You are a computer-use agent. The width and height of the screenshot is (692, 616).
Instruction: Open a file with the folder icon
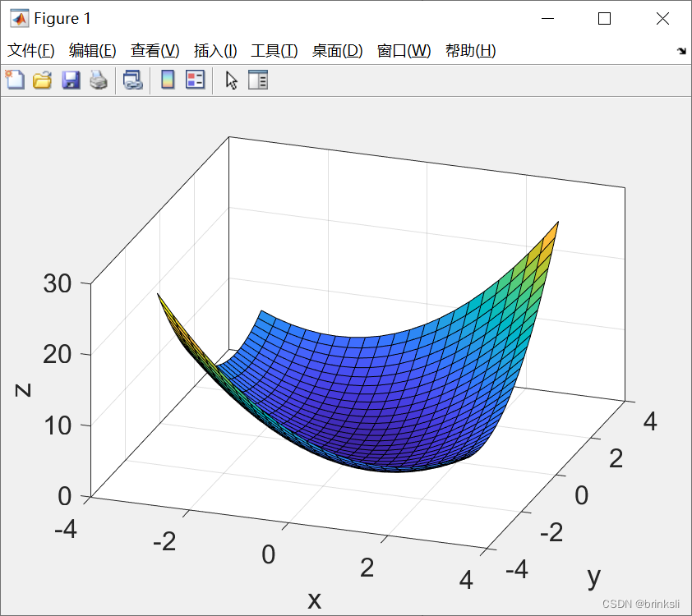[x=43, y=80]
